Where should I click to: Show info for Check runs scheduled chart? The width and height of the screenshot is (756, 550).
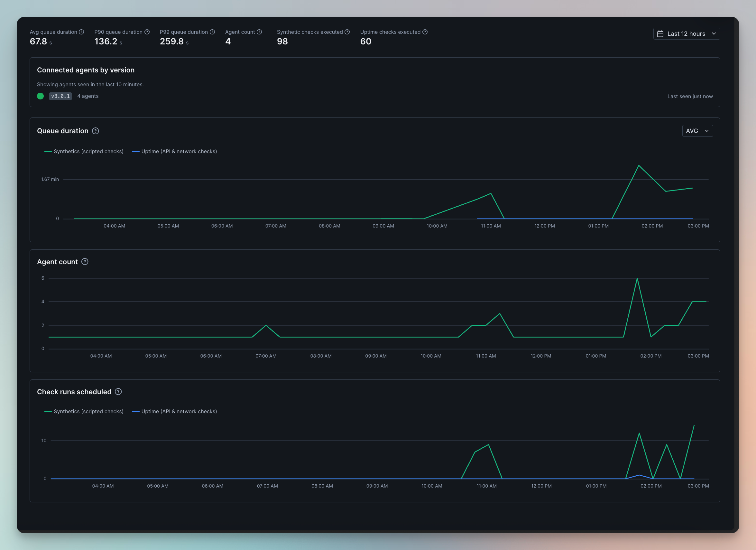(x=118, y=392)
